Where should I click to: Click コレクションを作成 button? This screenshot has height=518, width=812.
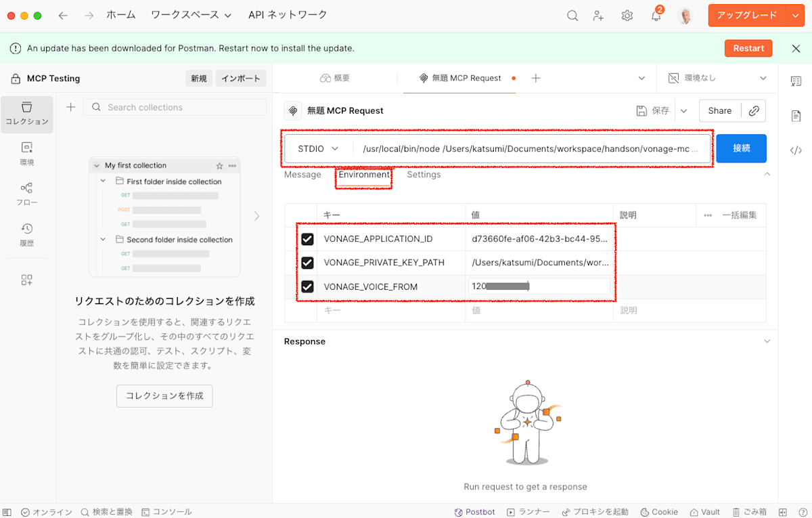[164, 396]
